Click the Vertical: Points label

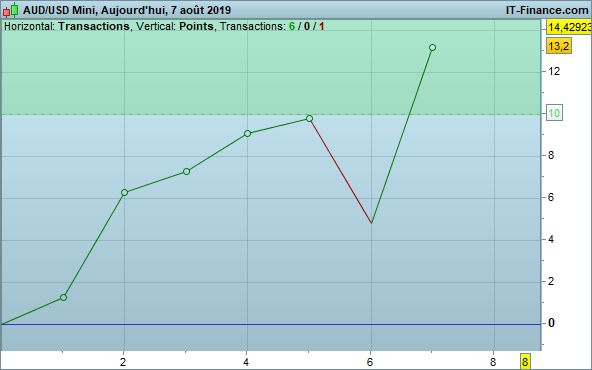[175, 26]
